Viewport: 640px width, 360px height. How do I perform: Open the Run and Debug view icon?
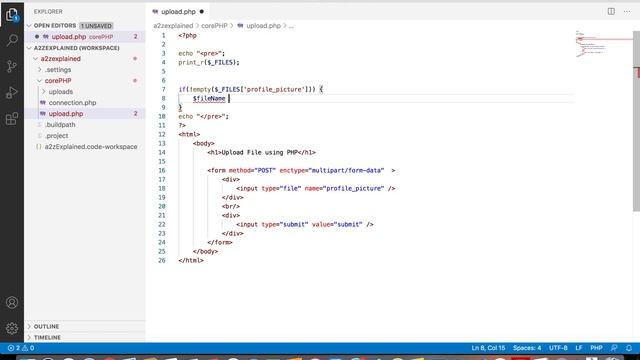12,93
